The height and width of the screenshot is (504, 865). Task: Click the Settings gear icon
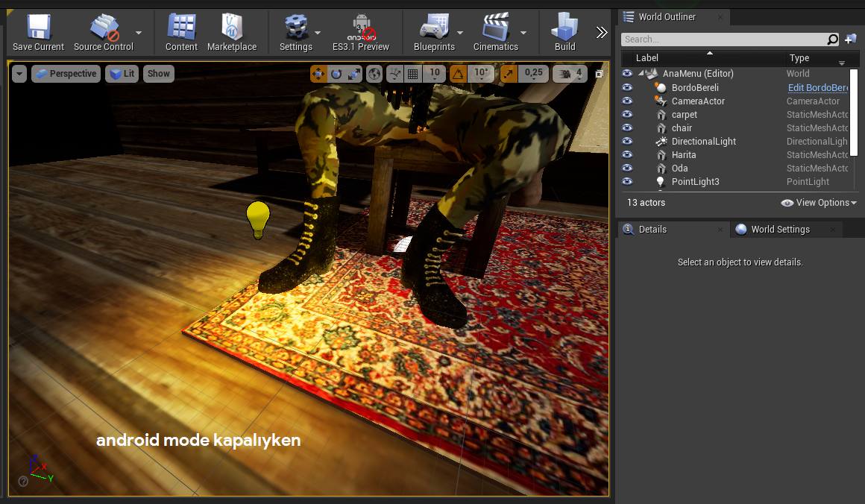pyautogui.click(x=296, y=27)
